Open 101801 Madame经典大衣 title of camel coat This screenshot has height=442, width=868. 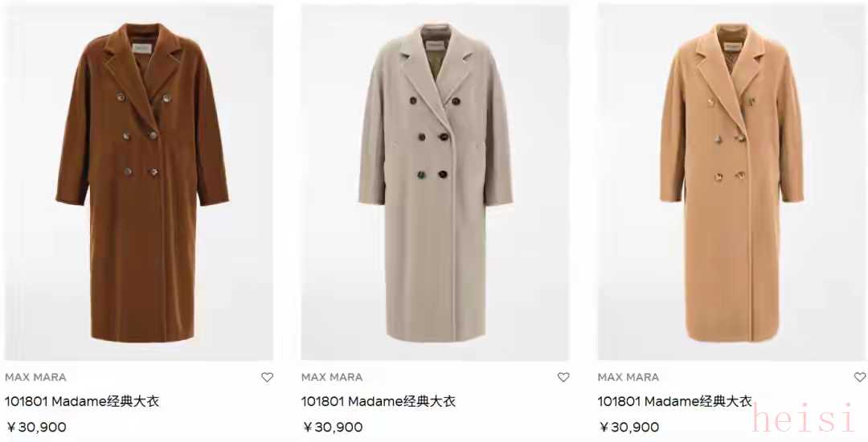(x=675, y=402)
